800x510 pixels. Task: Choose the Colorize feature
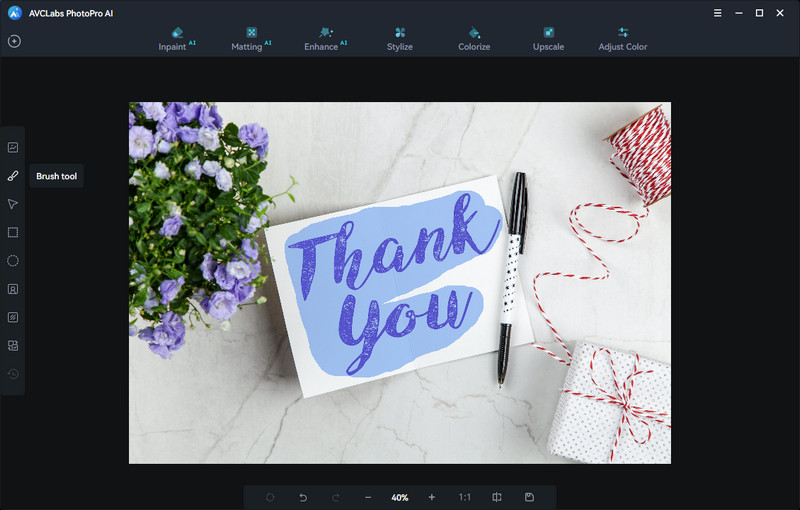pos(474,39)
